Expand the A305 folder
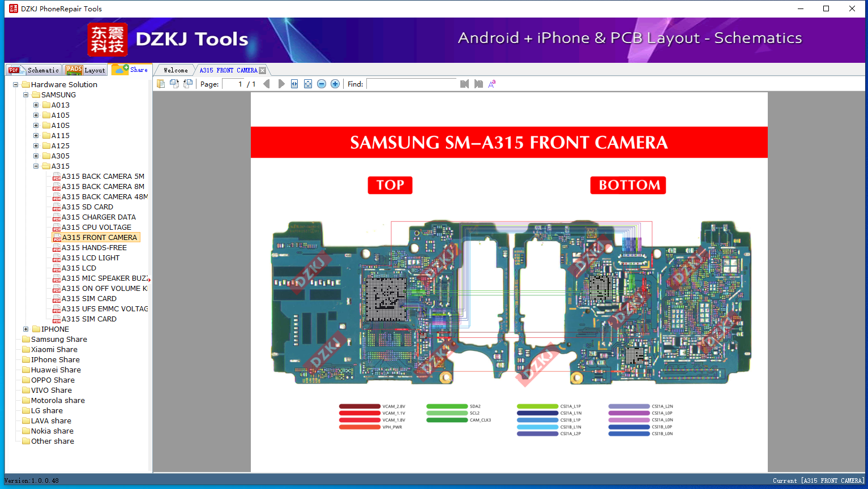Viewport: 868px width, 489px height. click(36, 156)
